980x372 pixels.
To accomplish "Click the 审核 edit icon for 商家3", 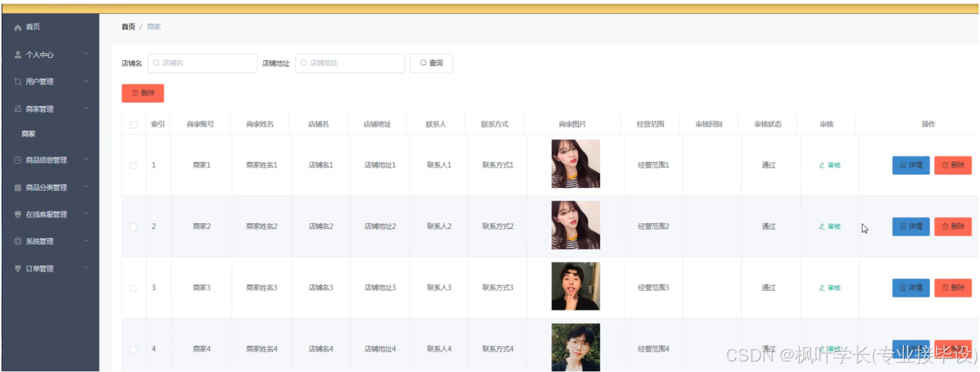I will [x=822, y=287].
